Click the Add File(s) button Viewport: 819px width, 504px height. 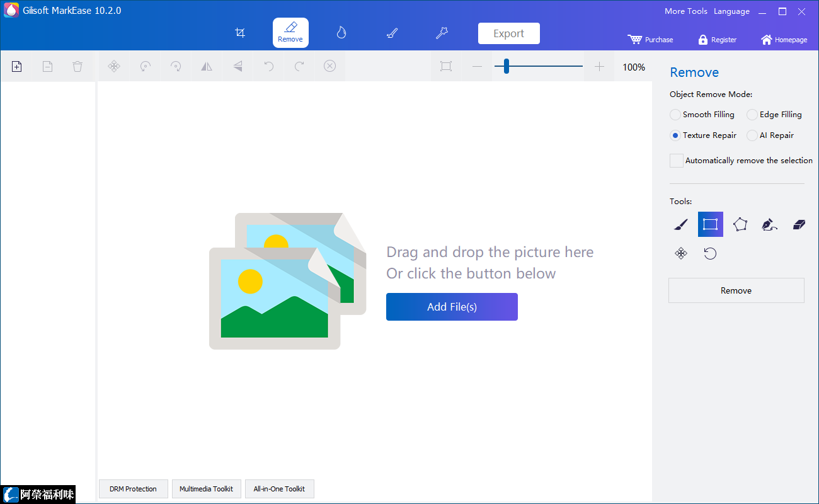[x=452, y=307]
